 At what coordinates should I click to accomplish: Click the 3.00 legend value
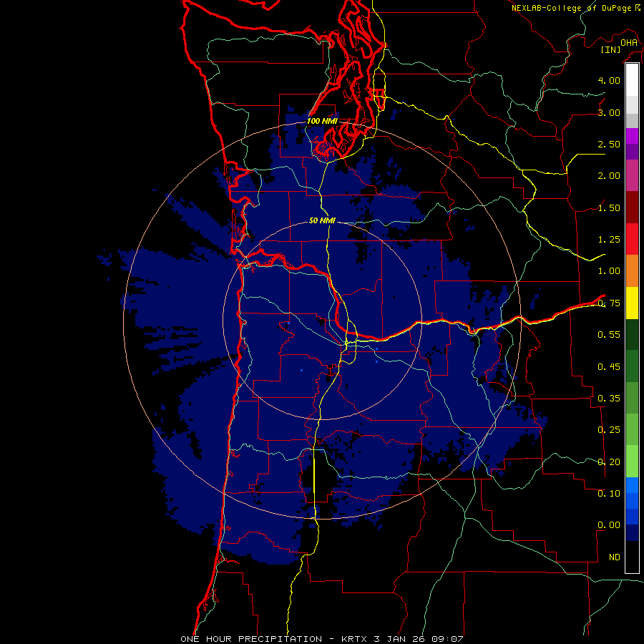[x=609, y=112]
